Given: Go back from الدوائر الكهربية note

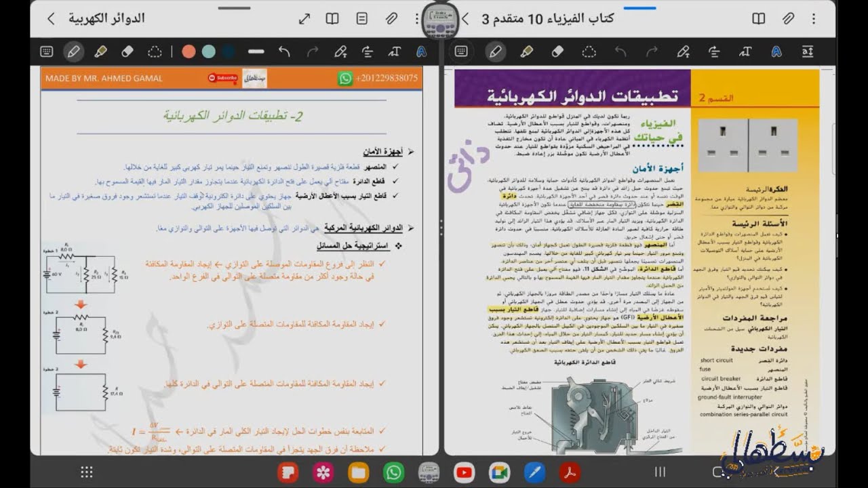Looking at the screenshot, I should coord(51,18).
